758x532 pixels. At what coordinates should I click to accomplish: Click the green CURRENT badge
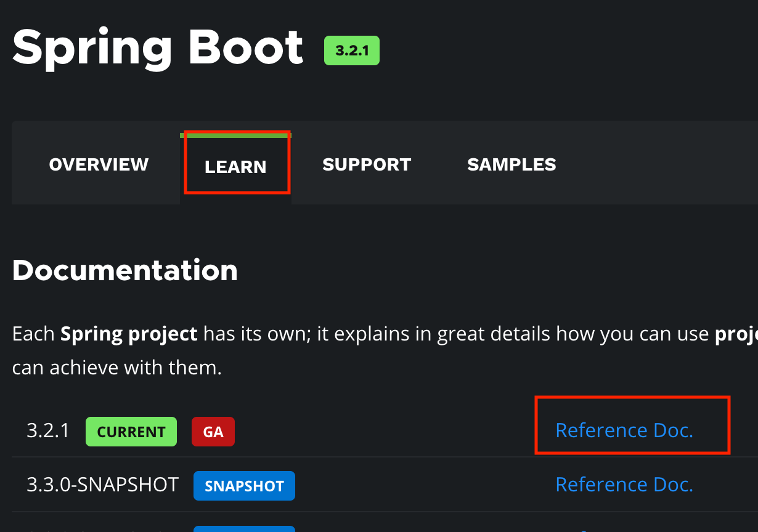click(131, 432)
